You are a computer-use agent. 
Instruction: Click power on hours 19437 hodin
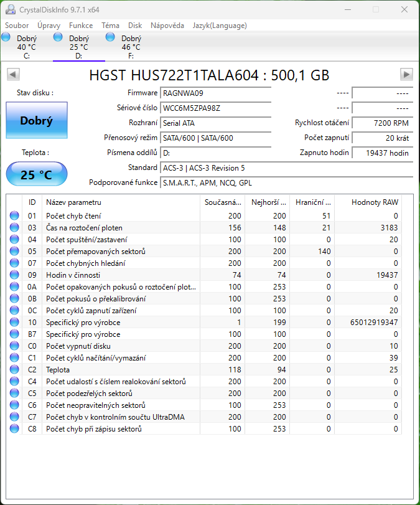[382, 153]
